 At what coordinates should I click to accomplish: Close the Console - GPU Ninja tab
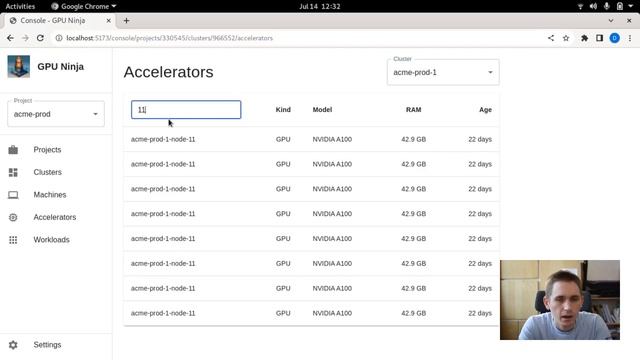pyautogui.click(x=109, y=20)
